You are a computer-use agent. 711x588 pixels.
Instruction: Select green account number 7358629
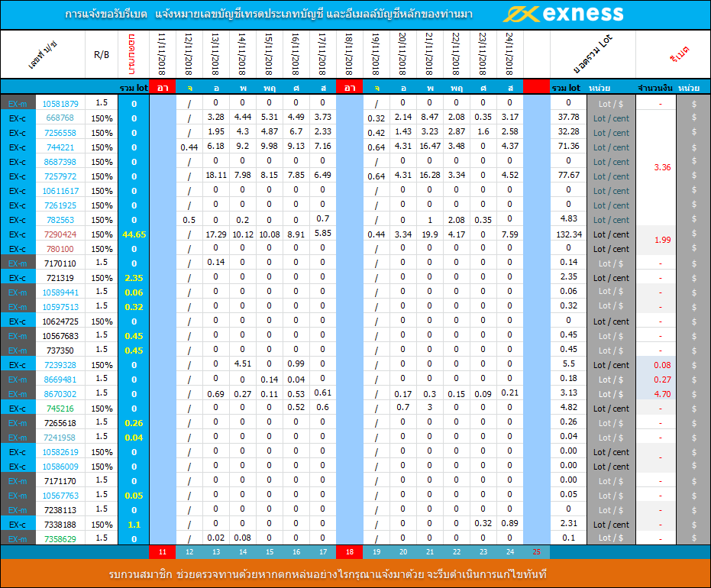(60, 539)
